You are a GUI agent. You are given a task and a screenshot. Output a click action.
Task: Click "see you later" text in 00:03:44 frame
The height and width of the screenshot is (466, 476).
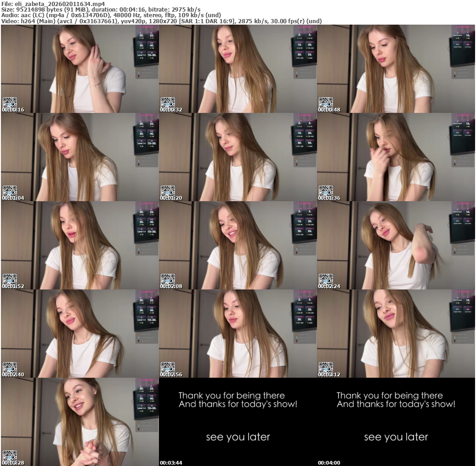coord(238,437)
